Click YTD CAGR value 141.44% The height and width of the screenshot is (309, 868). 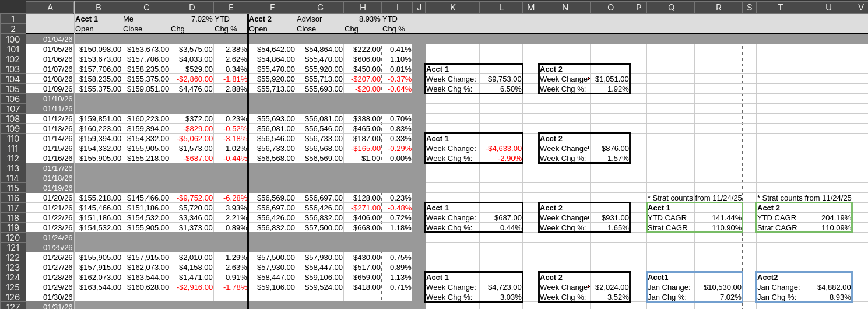click(718, 218)
